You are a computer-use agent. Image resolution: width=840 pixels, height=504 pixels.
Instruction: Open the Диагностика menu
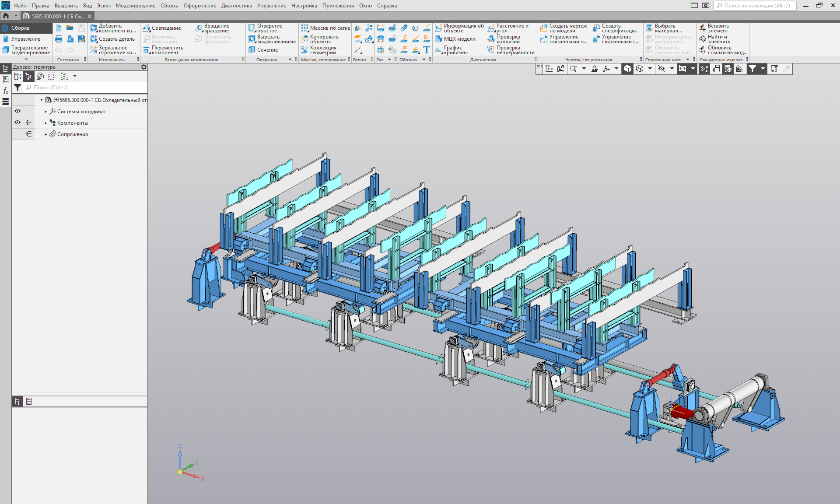tap(236, 6)
